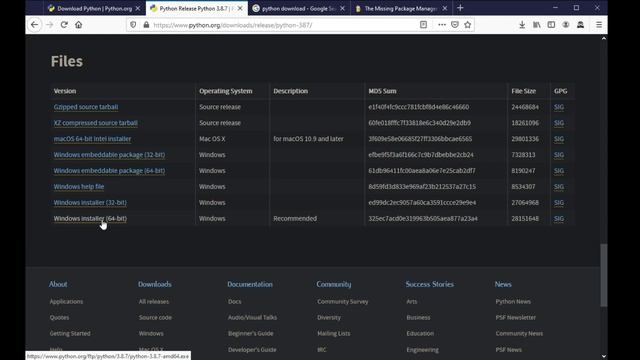Open Getting Started footer link
640x360 pixels.
click(x=70, y=333)
